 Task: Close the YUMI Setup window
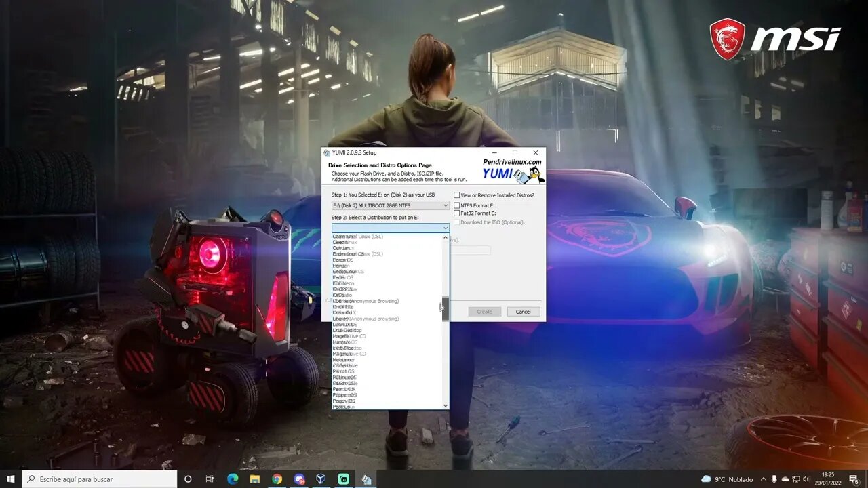pyautogui.click(x=535, y=153)
